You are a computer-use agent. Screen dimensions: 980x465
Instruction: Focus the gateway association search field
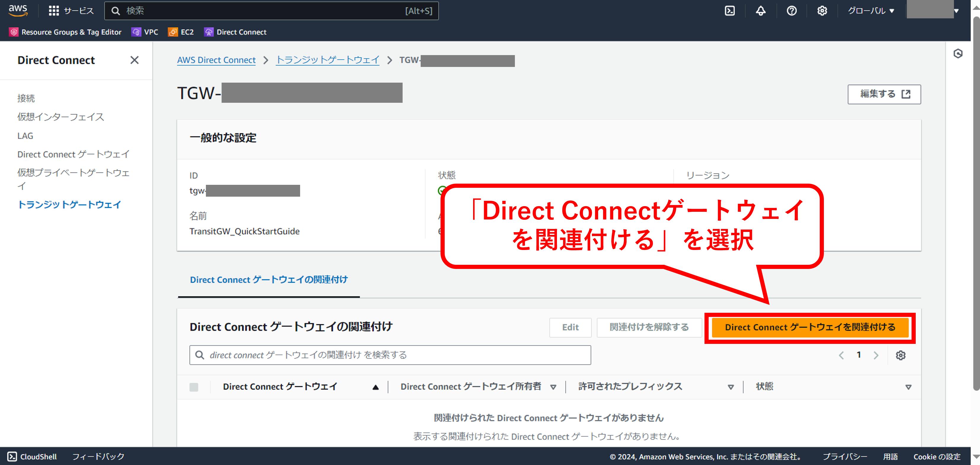(x=390, y=355)
